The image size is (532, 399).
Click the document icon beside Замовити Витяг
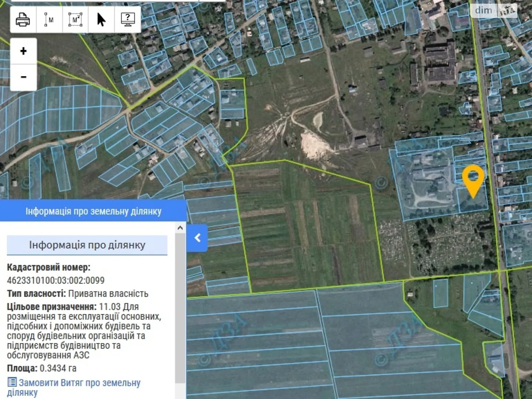coord(12,382)
